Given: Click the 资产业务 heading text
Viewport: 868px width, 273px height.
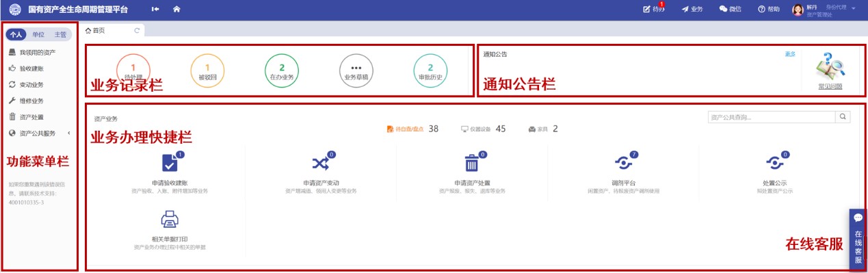Looking at the screenshot, I should pos(106,119).
